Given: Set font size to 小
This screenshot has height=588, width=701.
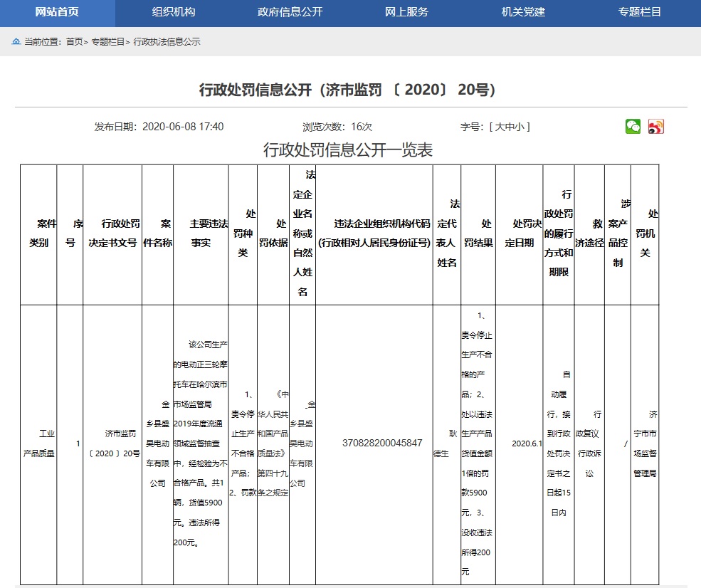Looking at the screenshot, I should pyautogui.click(x=520, y=127).
